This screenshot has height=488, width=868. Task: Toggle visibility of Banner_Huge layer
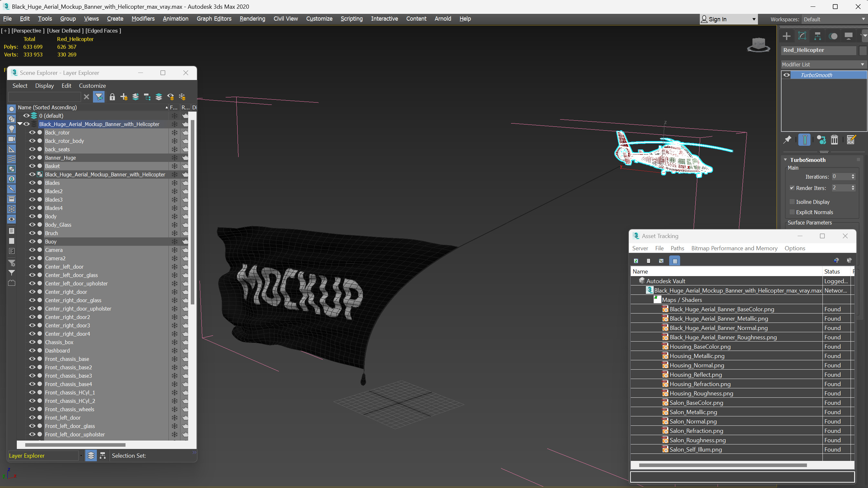(x=33, y=157)
